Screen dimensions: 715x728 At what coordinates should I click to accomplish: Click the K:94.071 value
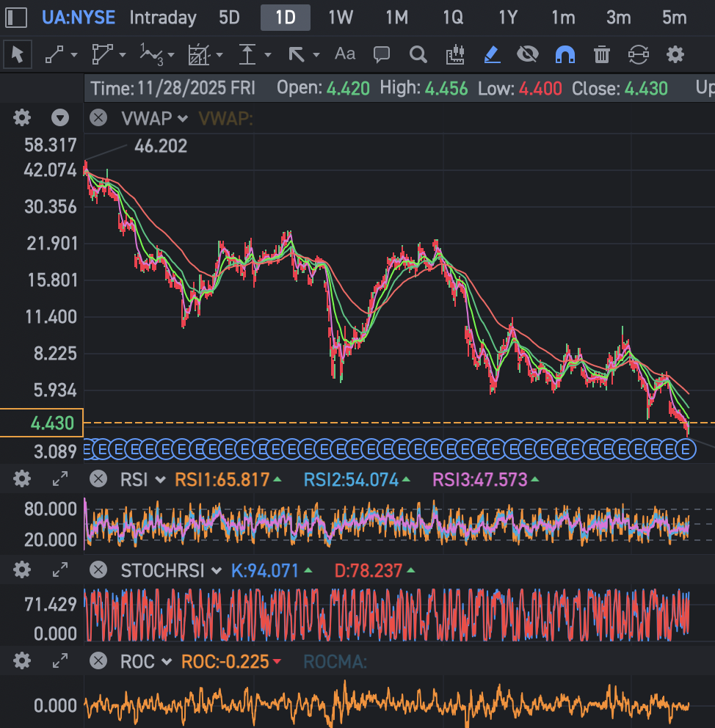click(x=265, y=571)
